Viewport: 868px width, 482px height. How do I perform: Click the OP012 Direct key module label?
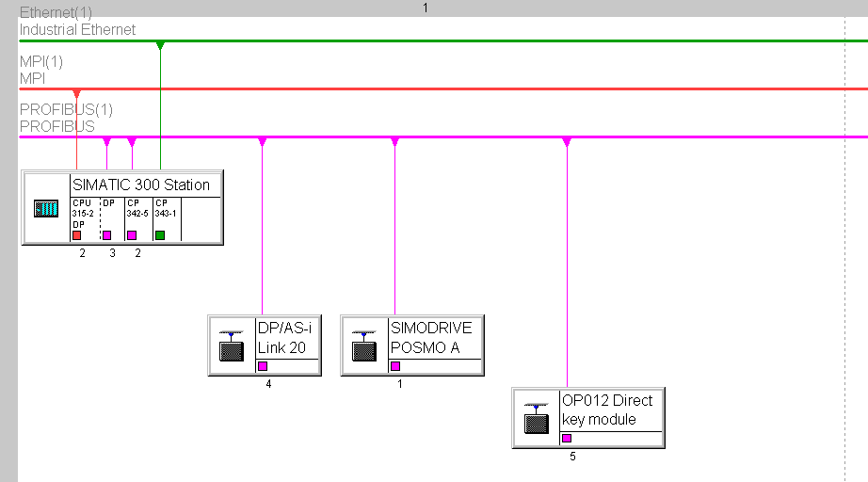pos(607,410)
